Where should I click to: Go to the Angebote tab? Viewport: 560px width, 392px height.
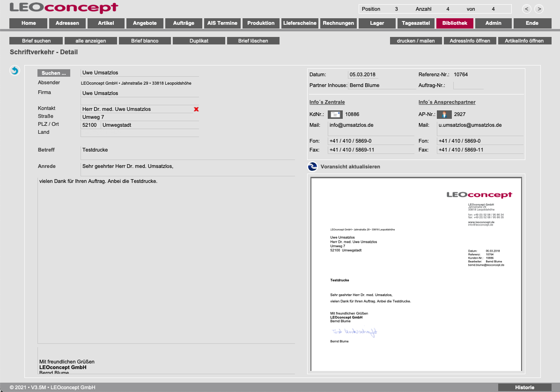[145, 23]
